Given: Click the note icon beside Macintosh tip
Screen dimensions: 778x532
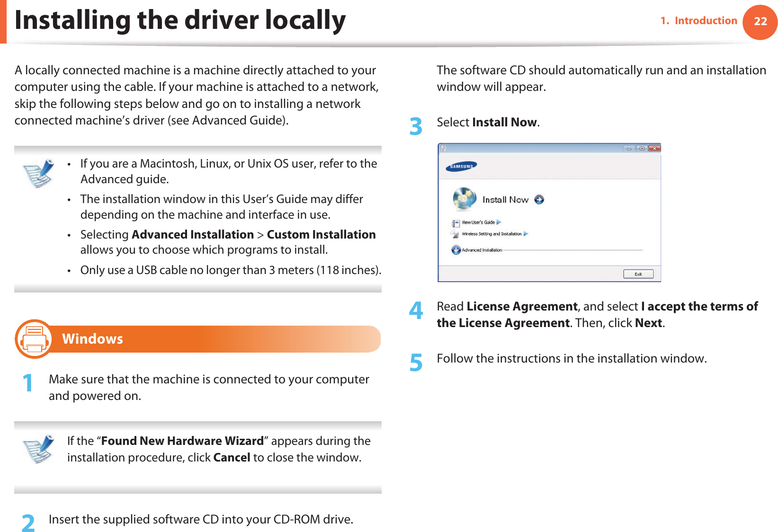Looking at the screenshot, I should click(38, 174).
